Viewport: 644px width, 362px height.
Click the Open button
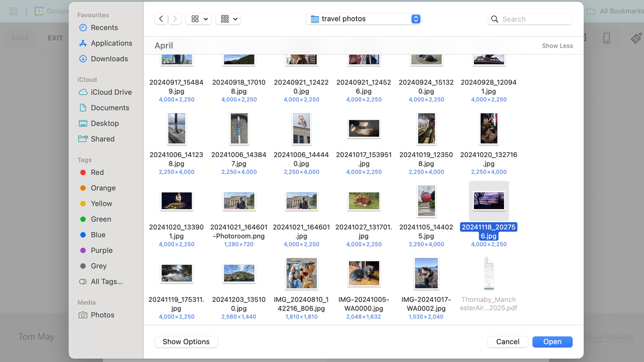(552, 342)
